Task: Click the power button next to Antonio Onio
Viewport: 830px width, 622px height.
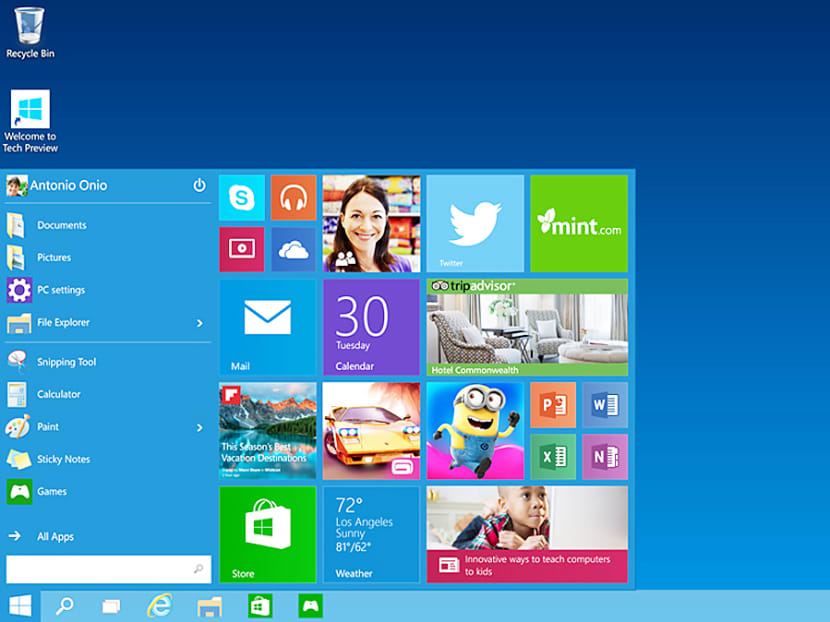Action: pyautogui.click(x=199, y=185)
